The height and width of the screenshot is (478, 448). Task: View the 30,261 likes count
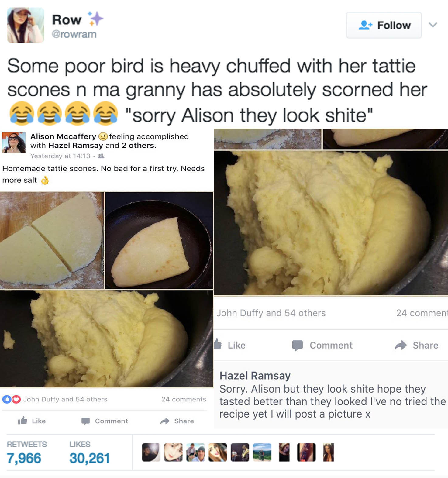click(x=90, y=458)
